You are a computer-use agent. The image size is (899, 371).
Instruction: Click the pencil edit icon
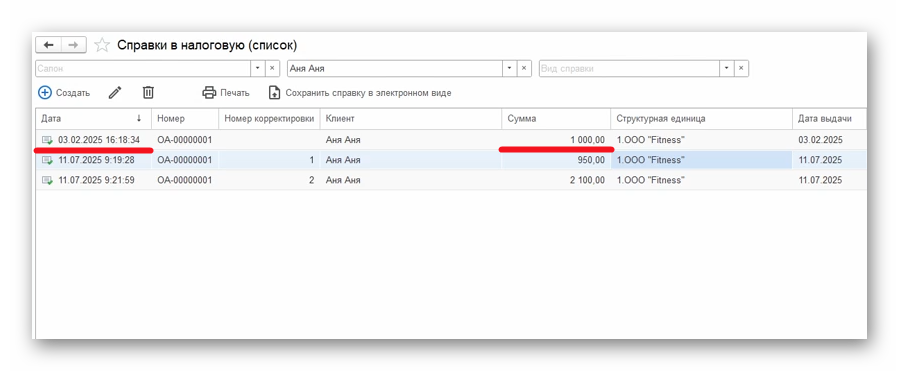click(115, 92)
